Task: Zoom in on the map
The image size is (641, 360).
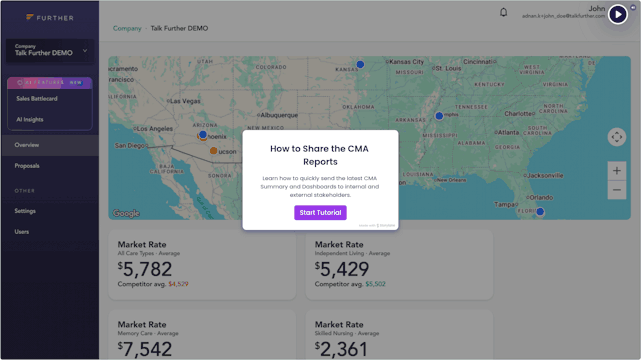Action: pos(616,171)
